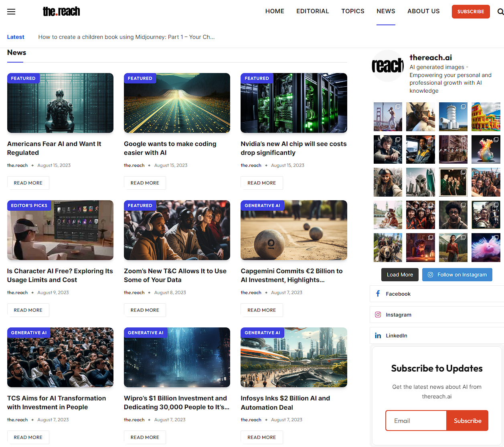Read more on Capgemini article

(262, 310)
